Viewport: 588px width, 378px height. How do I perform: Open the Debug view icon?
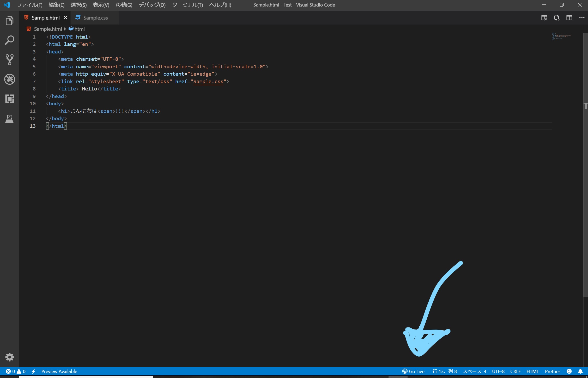pos(9,79)
